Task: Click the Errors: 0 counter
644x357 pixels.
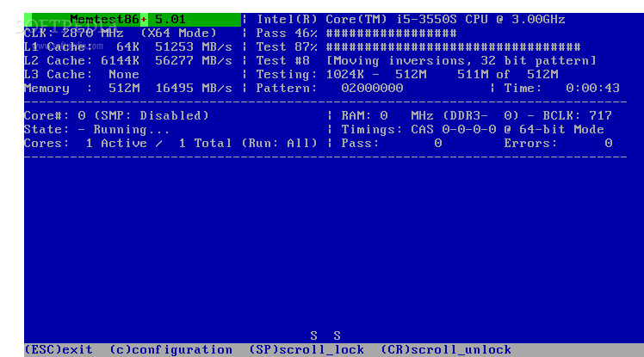Action: pyautogui.click(x=558, y=143)
